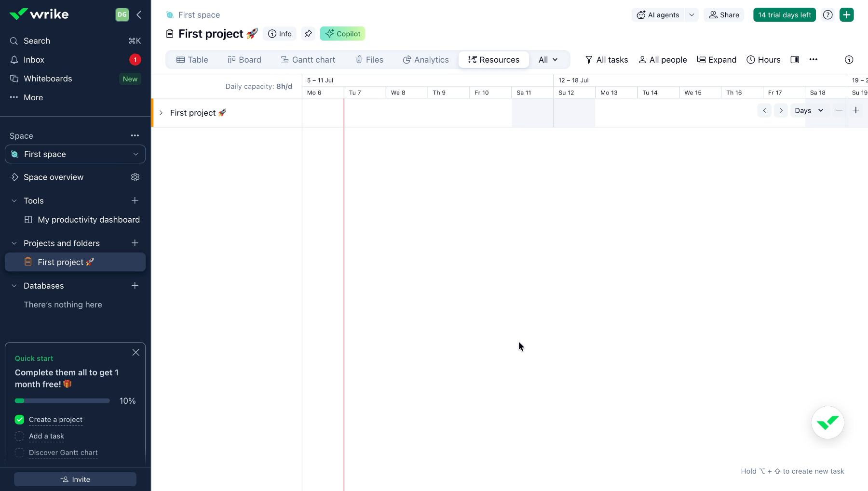The width and height of the screenshot is (868, 491).
Task: Click Expand all rows
Action: coord(717,60)
